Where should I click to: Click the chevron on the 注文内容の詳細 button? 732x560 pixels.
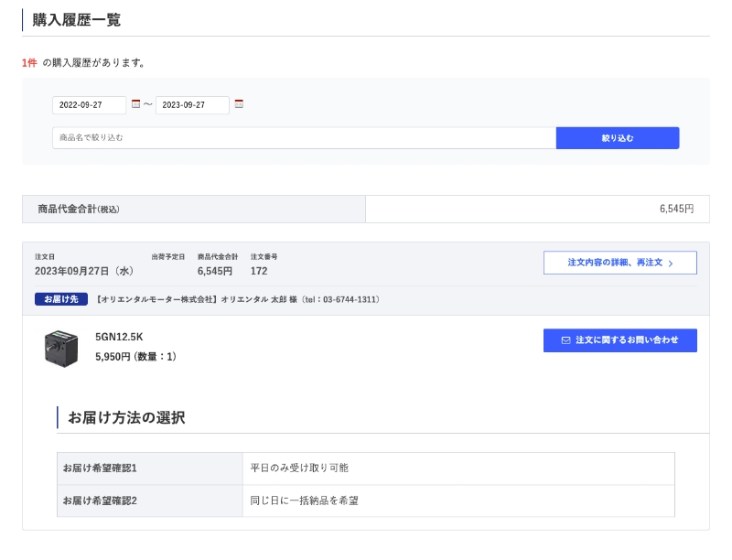tap(671, 262)
